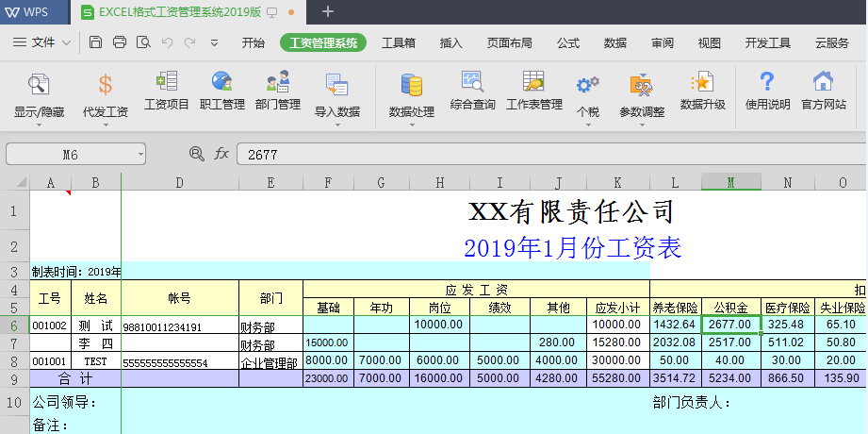Image resolution: width=868 pixels, height=434 pixels.
Task: Open 使用说明 help icon
Action: point(767,91)
